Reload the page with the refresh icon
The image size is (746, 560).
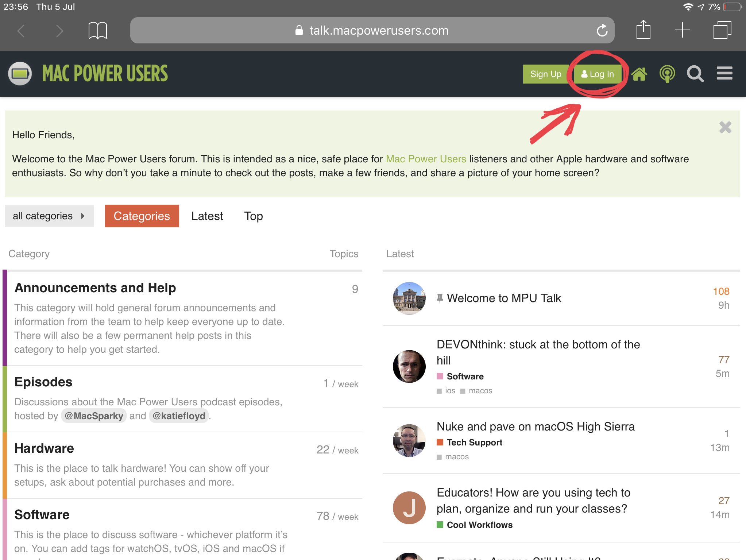602,30
